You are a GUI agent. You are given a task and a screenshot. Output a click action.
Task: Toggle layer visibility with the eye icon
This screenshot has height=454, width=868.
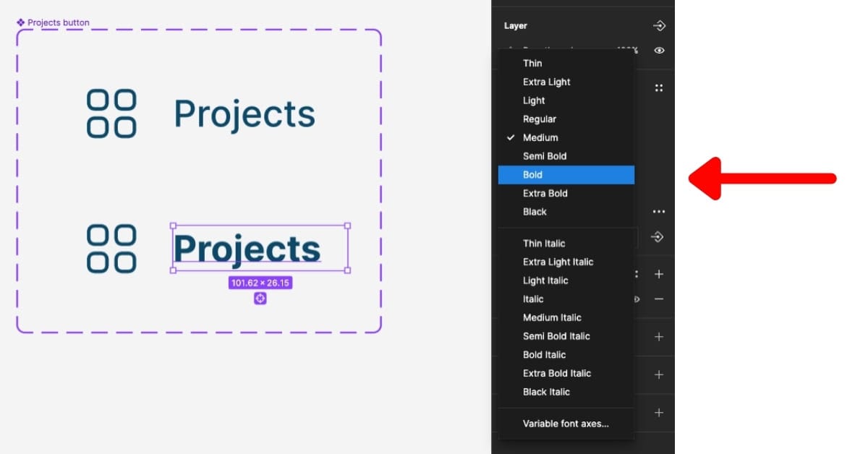(659, 51)
